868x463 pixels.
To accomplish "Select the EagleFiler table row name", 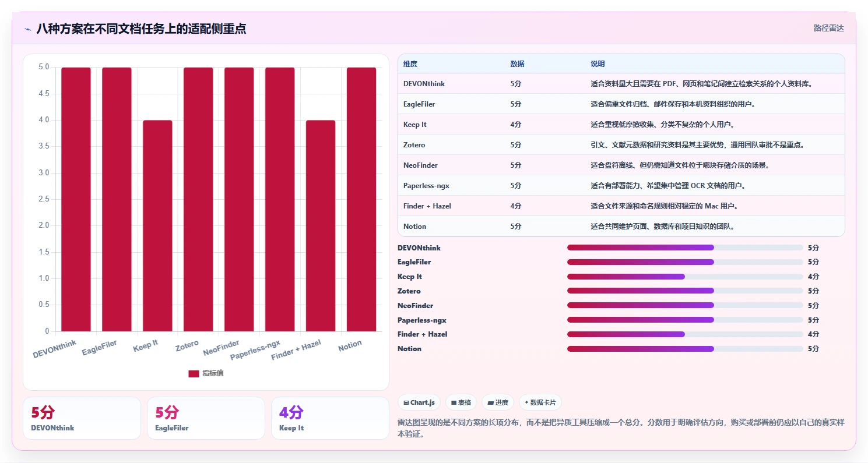I will click(x=419, y=104).
